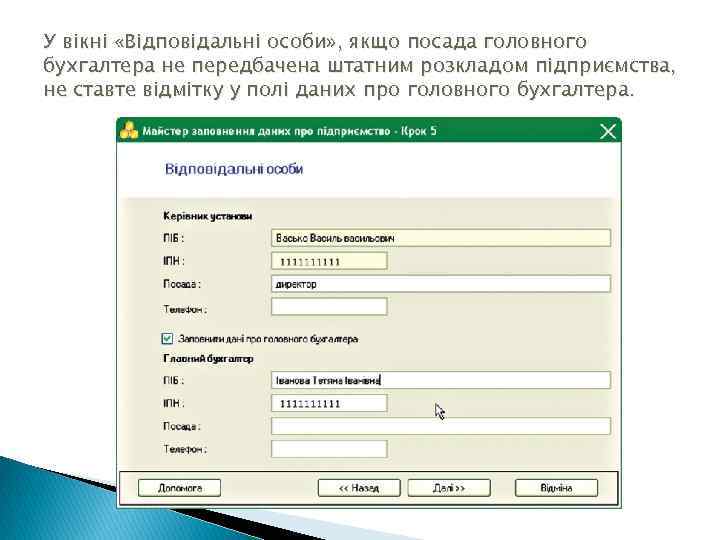The image size is (720, 540).
Task: Click the 'Керівник установи' section label
Action: click(208, 216)
